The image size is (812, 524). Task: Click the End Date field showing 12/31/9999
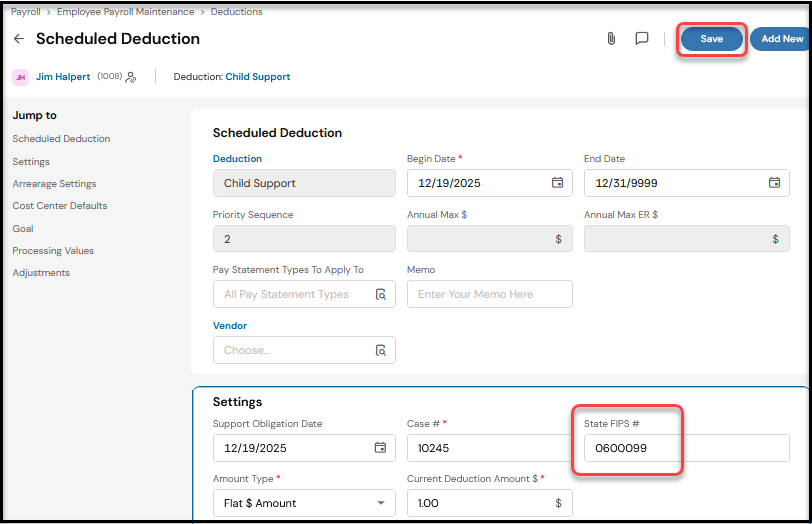[687, 183]
